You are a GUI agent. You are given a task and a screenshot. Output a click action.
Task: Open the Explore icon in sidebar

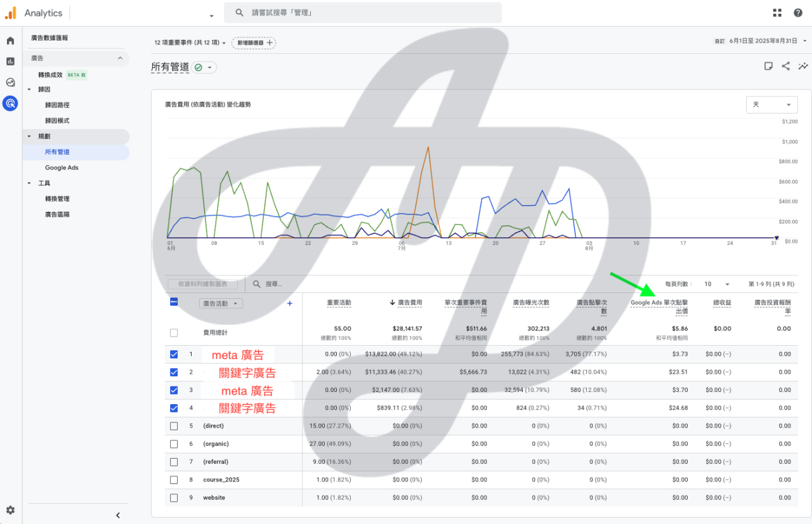tap(10, 82)
